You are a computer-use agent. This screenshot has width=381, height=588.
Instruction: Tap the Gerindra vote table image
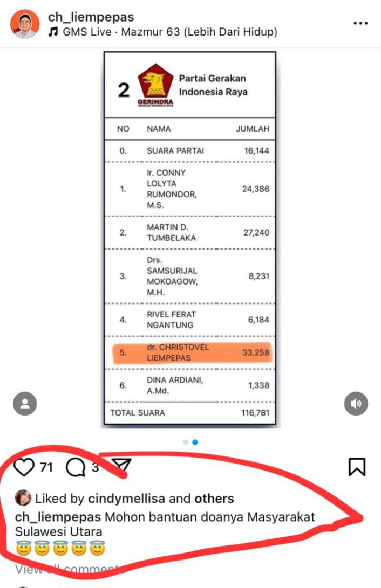coord(190,239)
